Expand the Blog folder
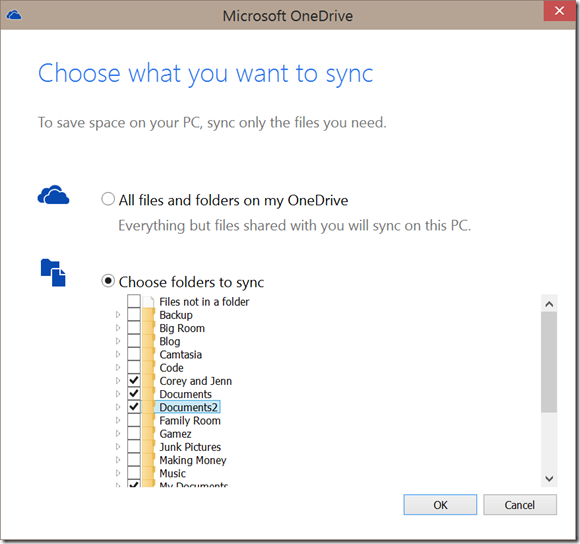This screenshot has width=580, height=544. [x=118, y=341]
